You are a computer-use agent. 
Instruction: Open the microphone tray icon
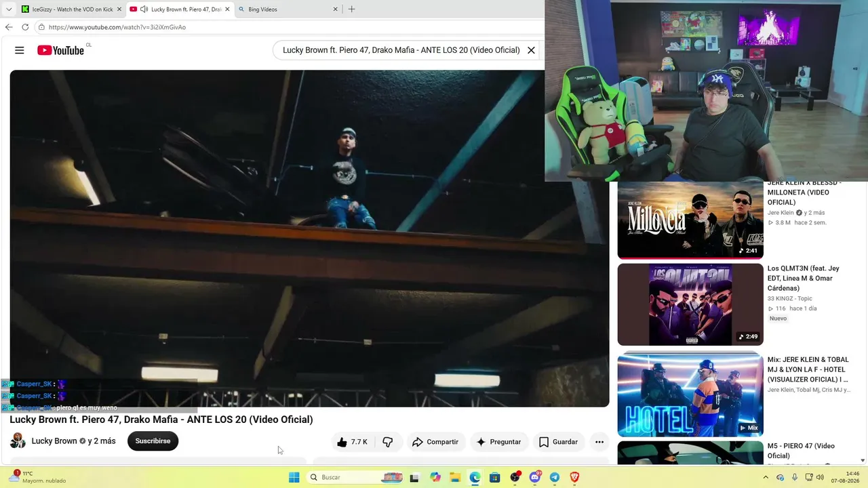pos(795,477)
